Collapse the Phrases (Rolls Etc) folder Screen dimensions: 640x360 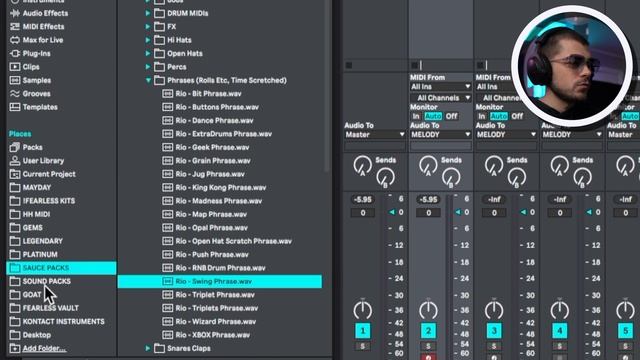pyautogui.click(x=148, y=80)
